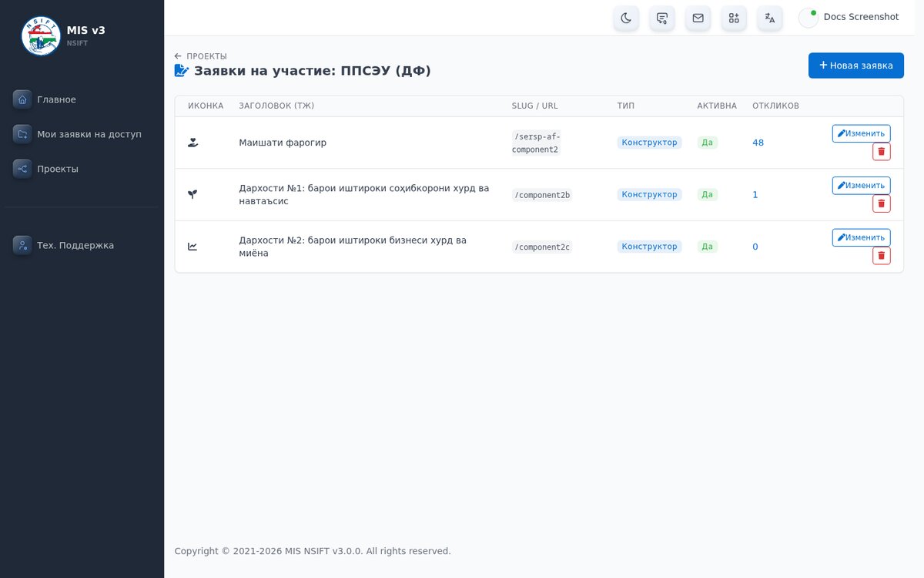The height and width of the screenshot is (578, 924).
Task: Open the 48 responses link
Action: coord(758,143)
